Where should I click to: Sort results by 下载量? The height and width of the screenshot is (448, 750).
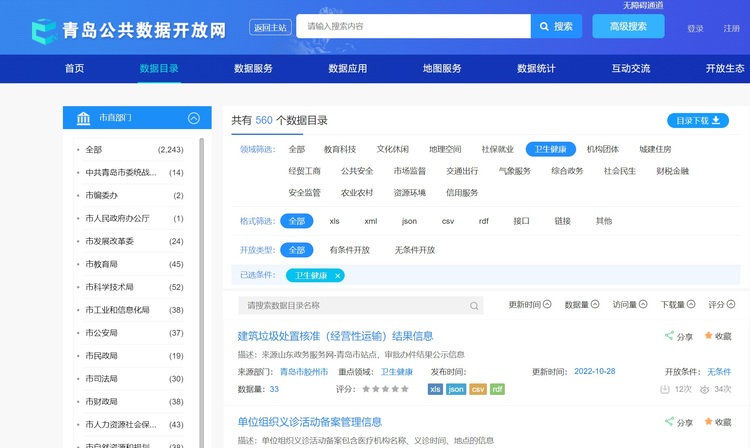(679, 304)
